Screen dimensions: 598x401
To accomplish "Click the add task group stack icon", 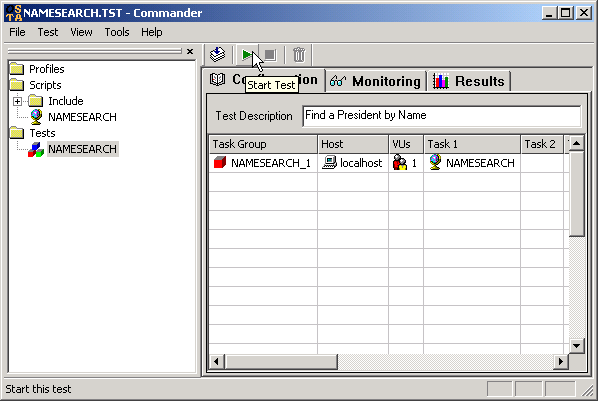I will (218, 55).
